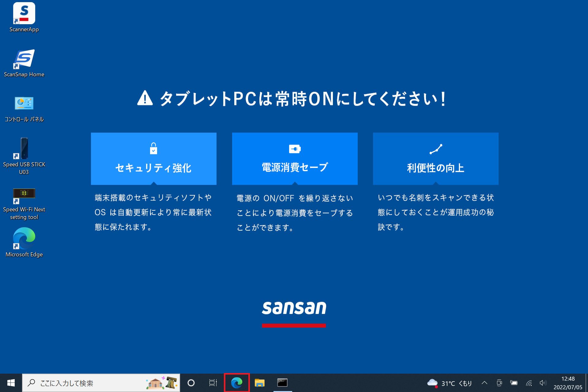Open Wi-Fi network tray icon
Viewport: 588px width, 392px height.
click(x=529, y=383)
